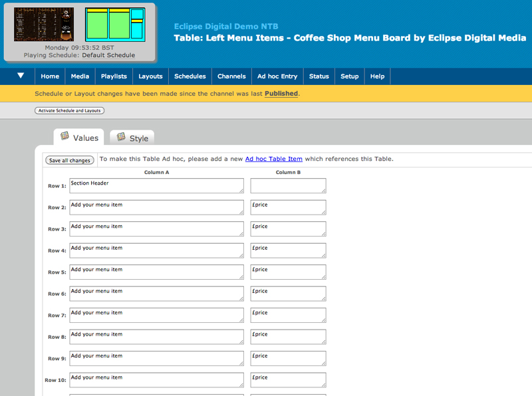
Task: Click Row 3 Column A menu item field
Action: [x=157, y=229]
